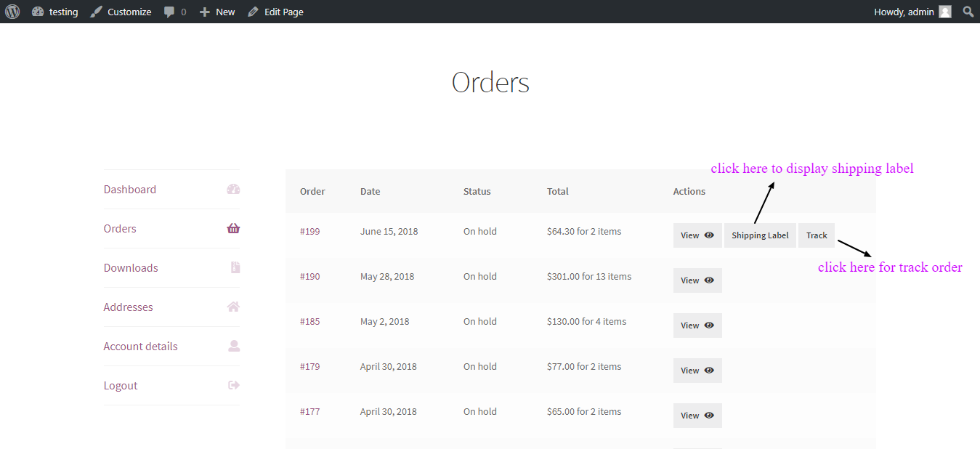View order #199 details button
Screen dimensions: 980x449
[x=697, y=235]
